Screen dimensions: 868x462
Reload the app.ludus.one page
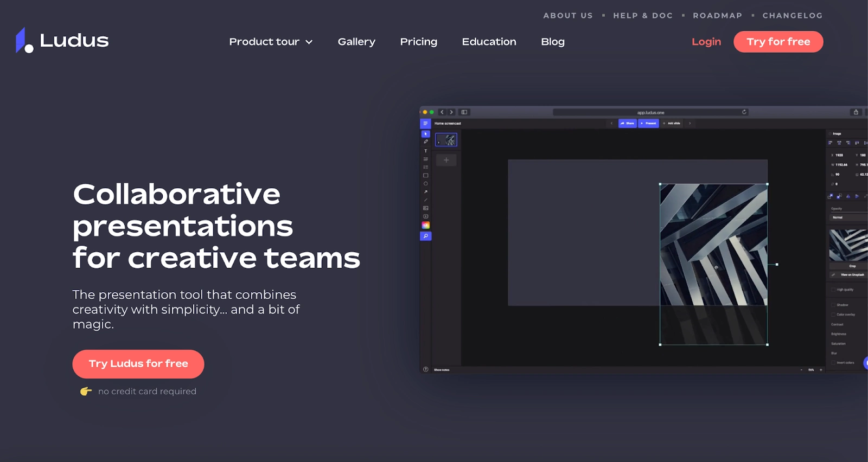[x=744, y=112]
